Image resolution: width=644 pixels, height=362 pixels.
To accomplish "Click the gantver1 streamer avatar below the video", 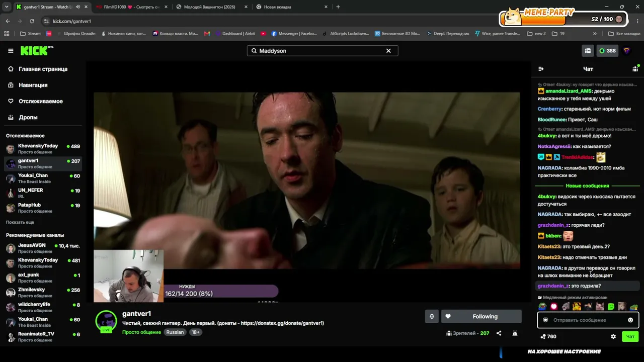I will coord(106,321).
